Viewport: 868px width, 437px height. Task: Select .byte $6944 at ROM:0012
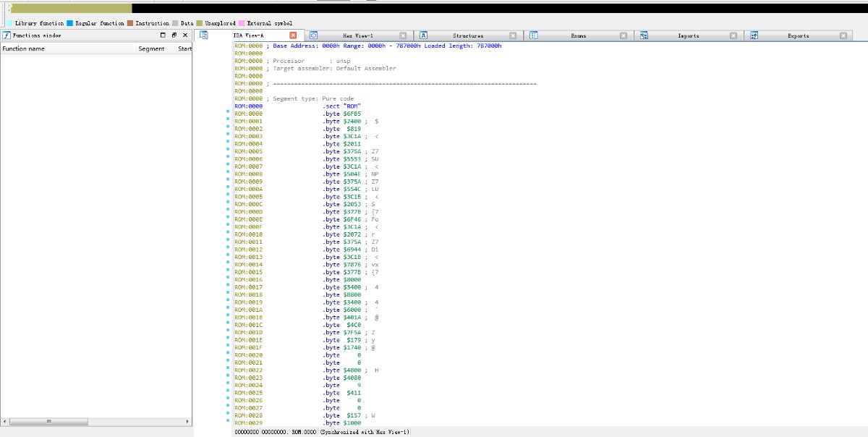[x=342, y=249]
